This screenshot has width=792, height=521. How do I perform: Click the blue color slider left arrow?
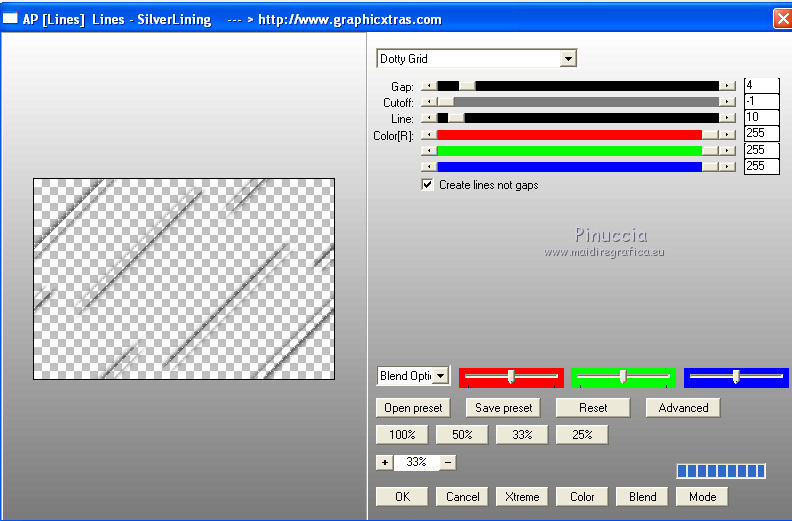(429, 166)
